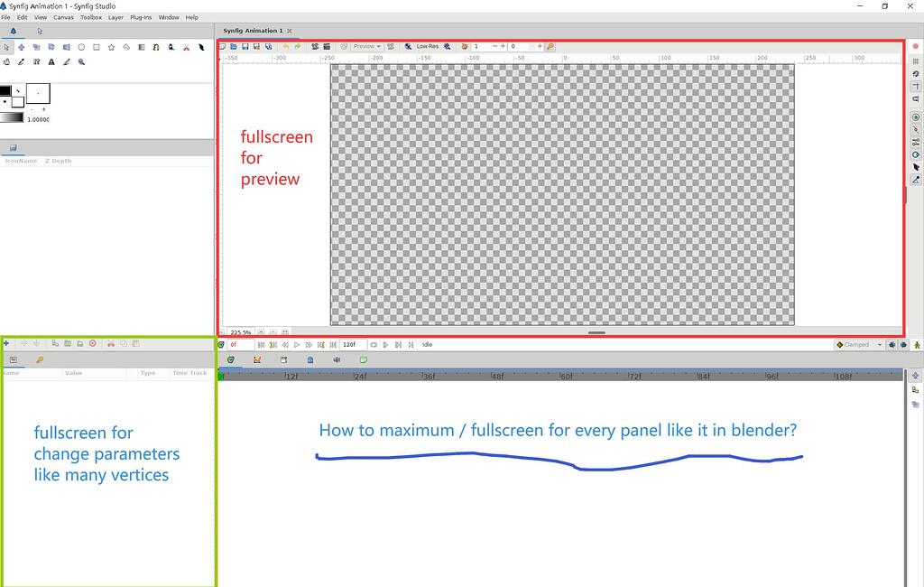Switch to the Synfig Animation 1 tab

[253, 30]
